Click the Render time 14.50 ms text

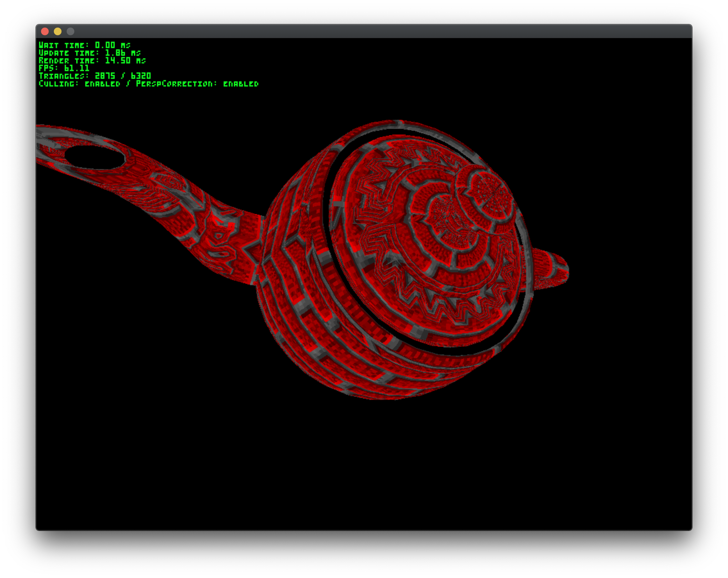[92, 61]
